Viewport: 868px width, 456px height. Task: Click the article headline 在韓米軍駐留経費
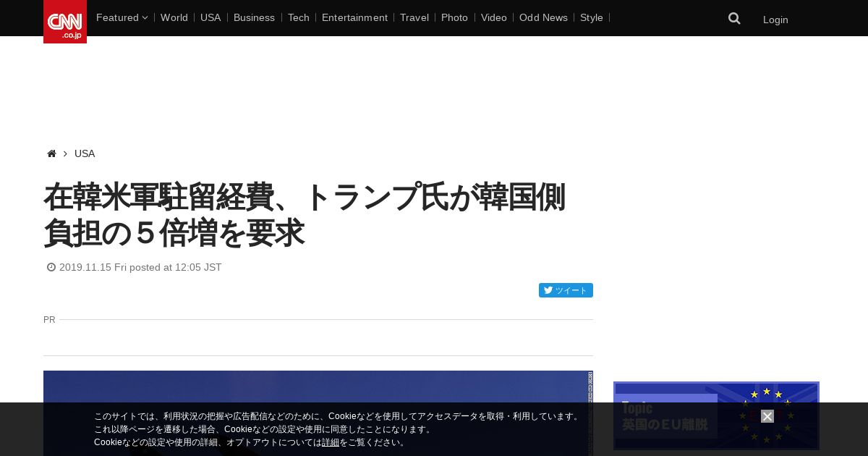coord(305,215)
